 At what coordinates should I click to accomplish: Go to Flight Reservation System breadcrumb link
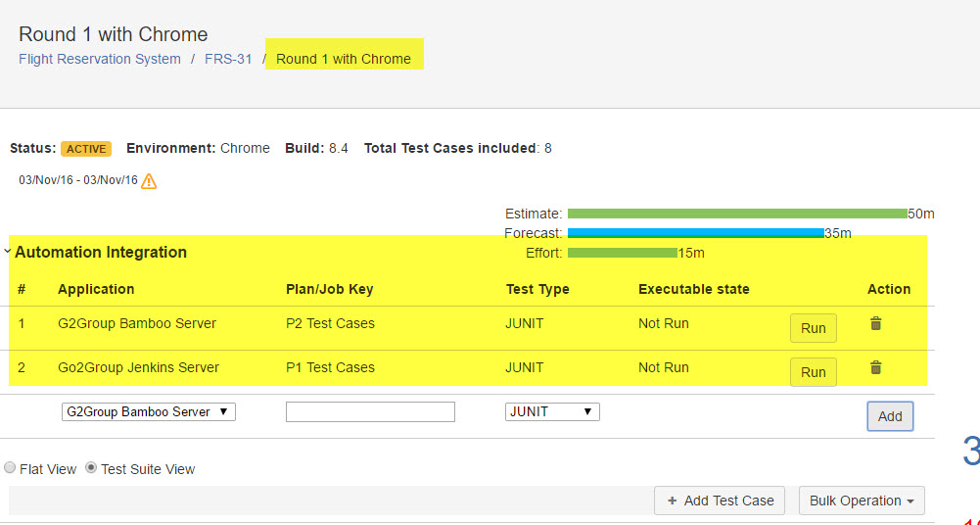[100, 59]
